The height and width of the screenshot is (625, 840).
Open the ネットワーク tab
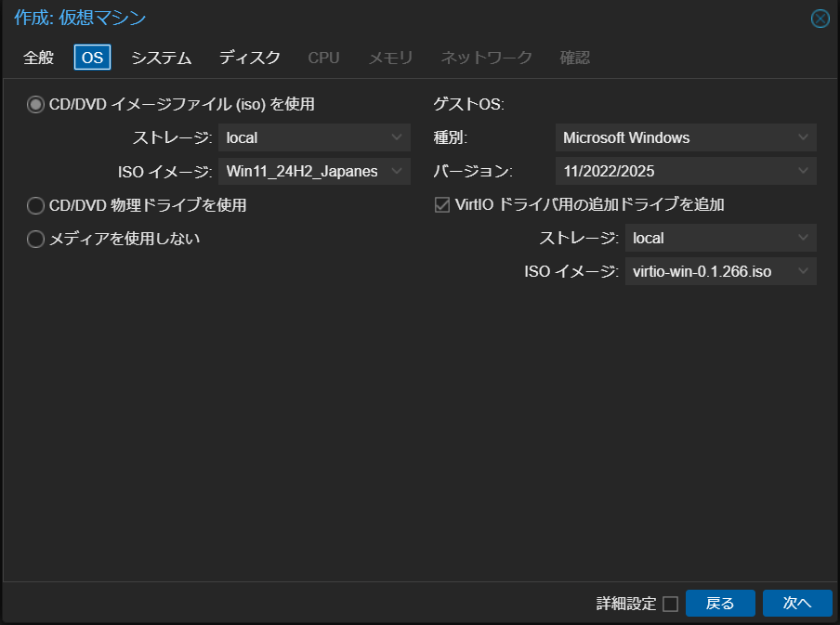[x=486, y=58]
